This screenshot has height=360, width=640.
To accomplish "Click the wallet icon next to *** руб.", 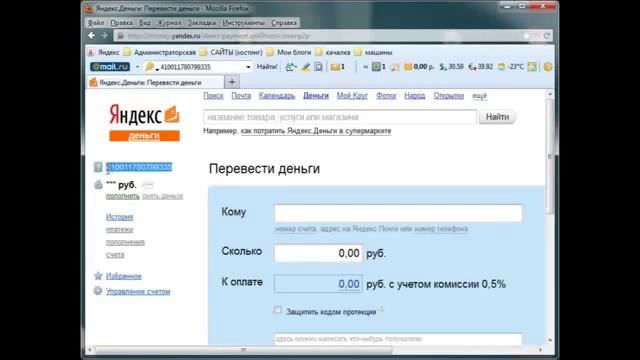I will (98, 184).
